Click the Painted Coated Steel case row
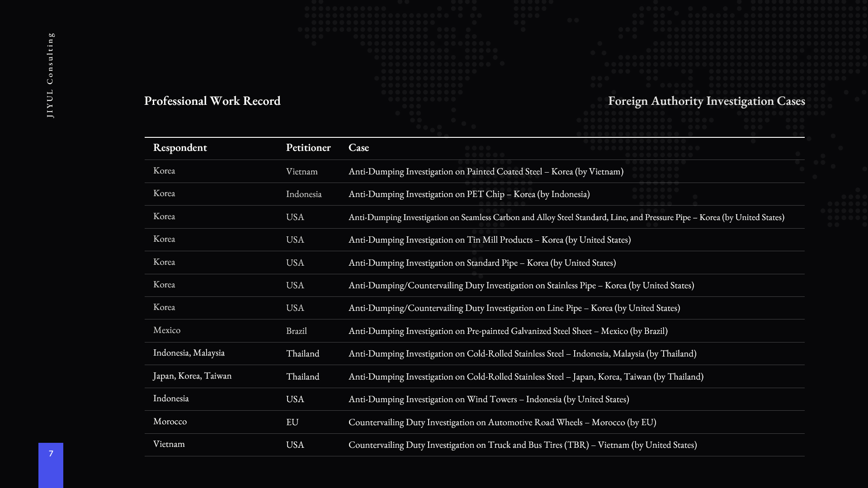The width and height of the screenshot is (868, 488). [x=486, y=172]
